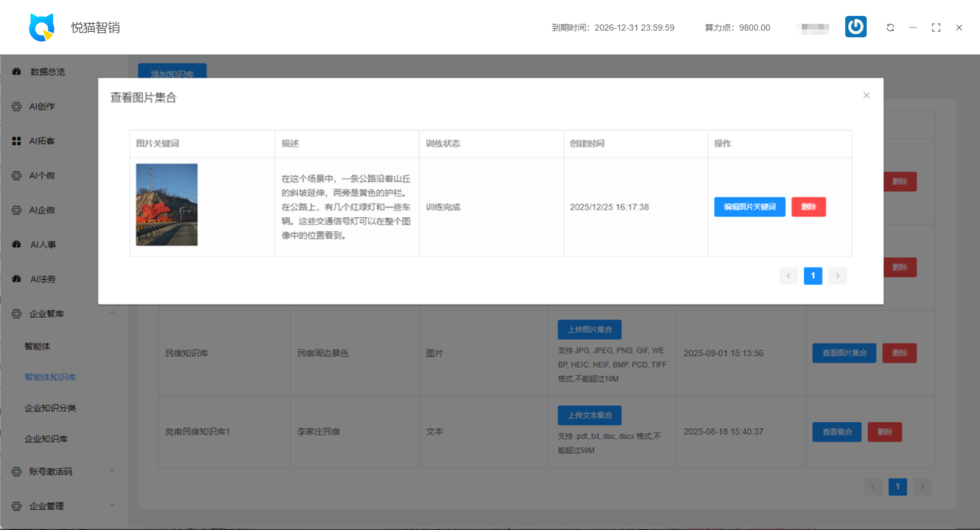Image resolution: width=980 pixels, height=530 pixels.
Task: Go to next page in dialog pagination
Action: click(x=837, y=276)
